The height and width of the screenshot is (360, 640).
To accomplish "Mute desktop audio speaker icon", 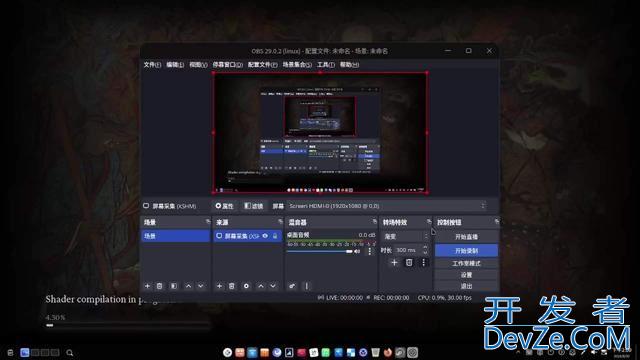I will click(358, 251).
